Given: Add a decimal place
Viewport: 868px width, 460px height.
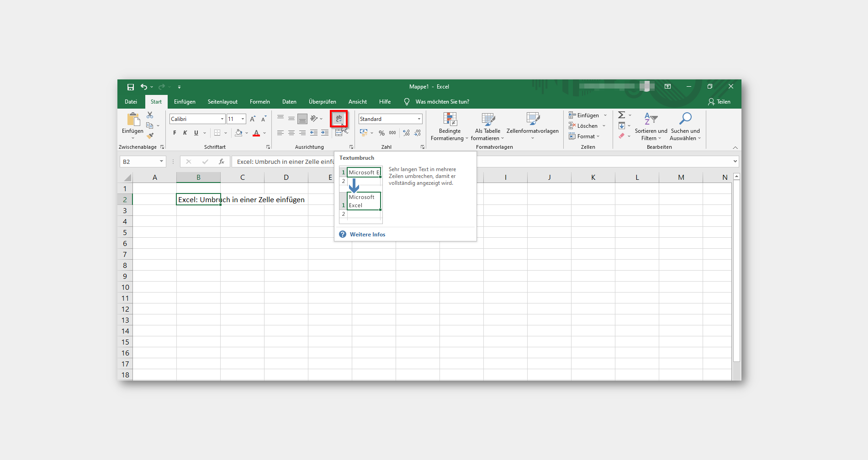Looking at the screenshot, I should 406,133.
